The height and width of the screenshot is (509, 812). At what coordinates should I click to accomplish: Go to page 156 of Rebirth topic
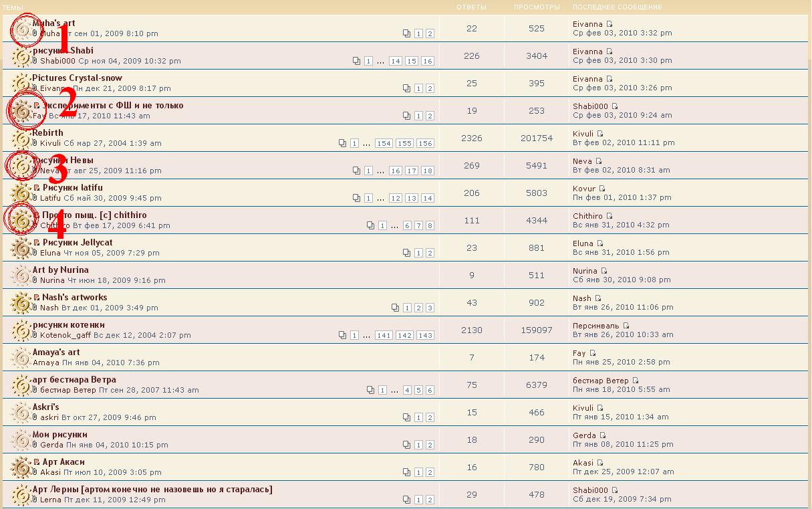pyautogui.click(x=424, y=143)
